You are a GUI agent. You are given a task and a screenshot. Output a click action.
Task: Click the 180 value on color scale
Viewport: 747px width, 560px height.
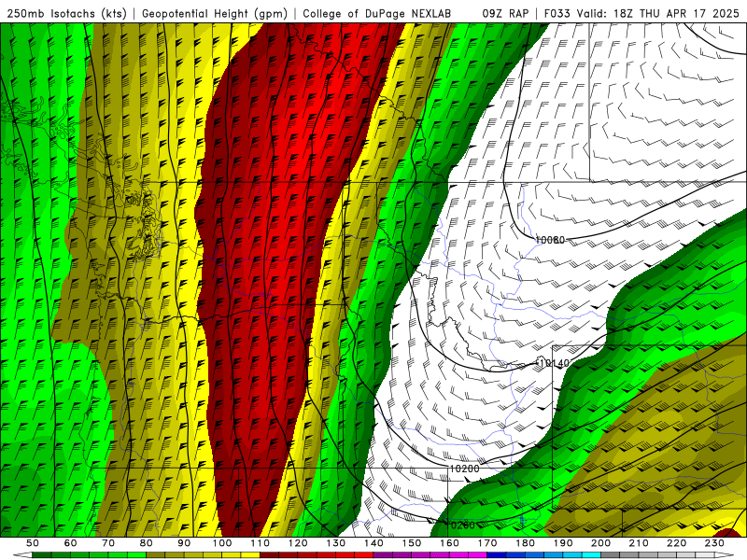pyautogui.click(x=525, y=543)
